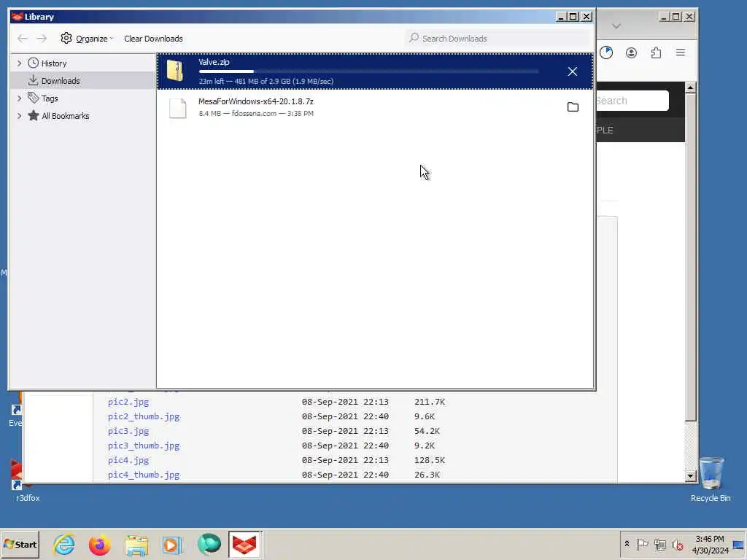The image size is (747, 560).
Task: Open Firefox from the taskbar
Action: pos(99,544)
